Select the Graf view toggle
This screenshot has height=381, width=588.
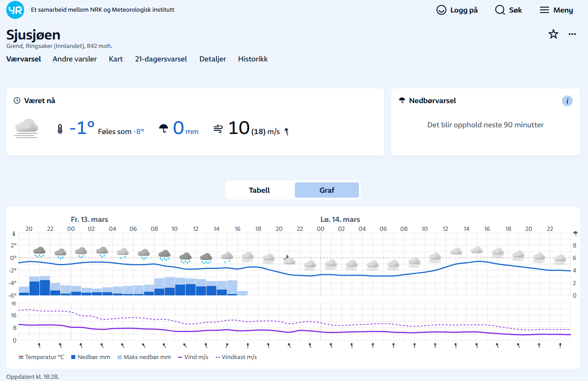327,190
